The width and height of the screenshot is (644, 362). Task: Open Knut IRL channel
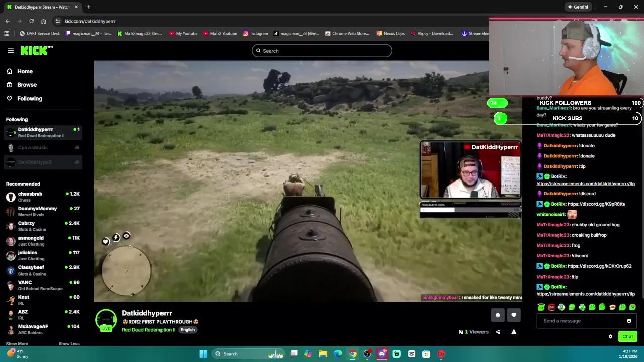[43, 300]
